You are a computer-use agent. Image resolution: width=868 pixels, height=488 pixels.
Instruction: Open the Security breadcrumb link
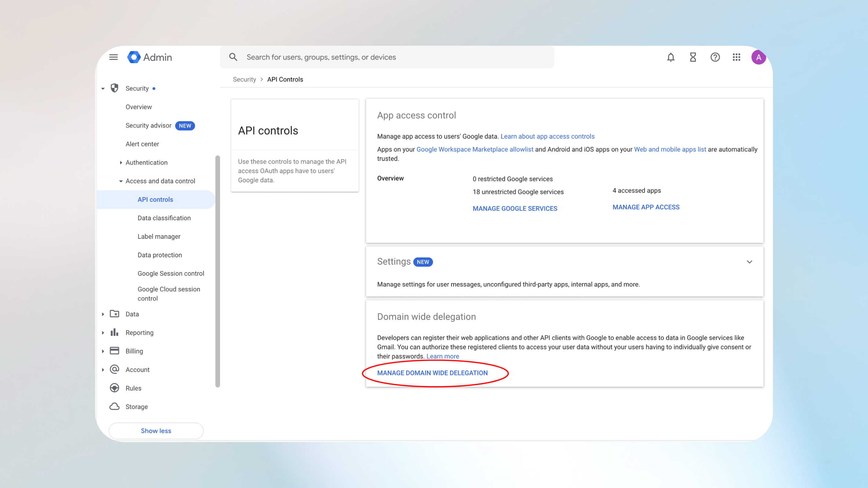(244, 79)
